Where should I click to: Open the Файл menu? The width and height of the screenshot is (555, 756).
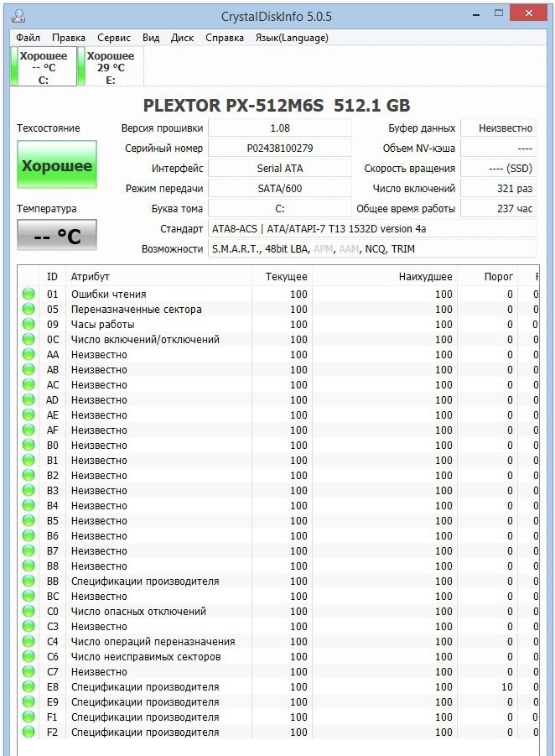pos(28,38)
